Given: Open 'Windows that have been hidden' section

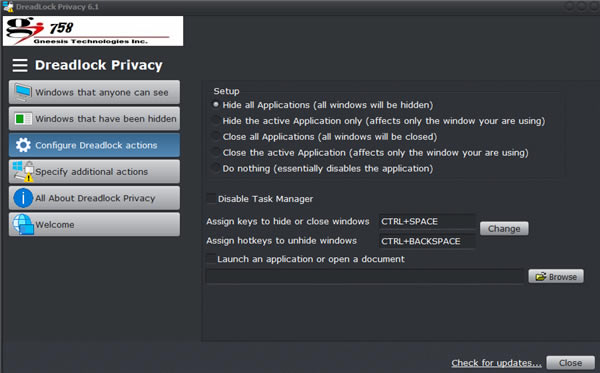Looking at the screenshot, I should pos(94,119).
